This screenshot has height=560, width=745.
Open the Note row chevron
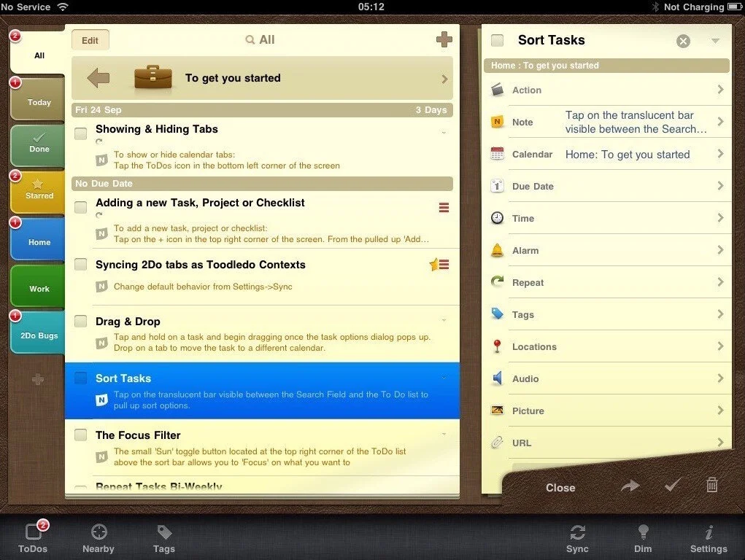click(x=720, y=122)
